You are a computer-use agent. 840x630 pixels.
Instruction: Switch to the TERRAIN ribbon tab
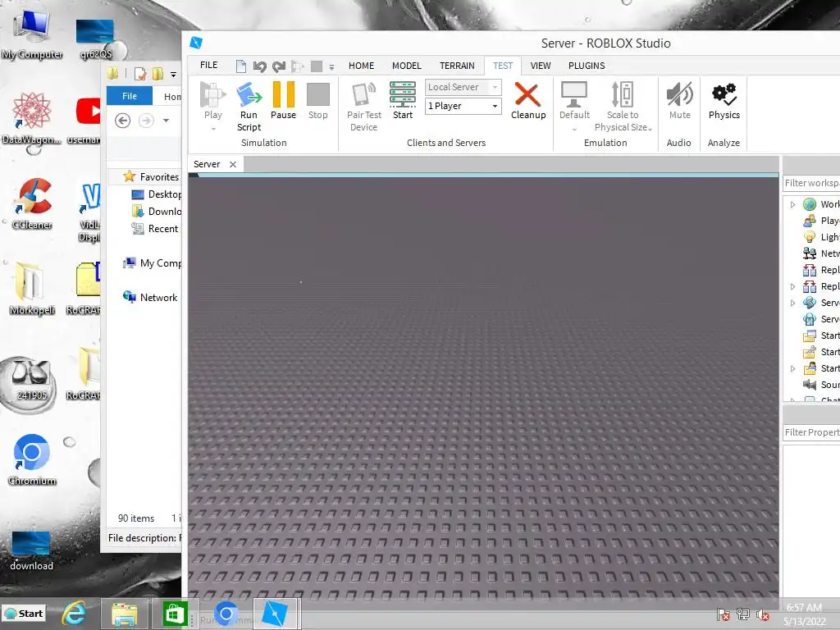click(457, 66)
